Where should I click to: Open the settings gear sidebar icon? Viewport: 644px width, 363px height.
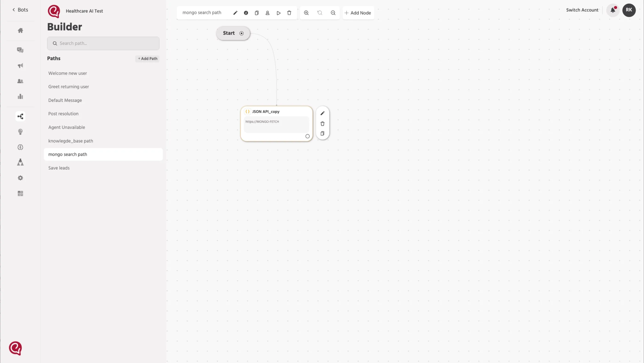[20, 178]
